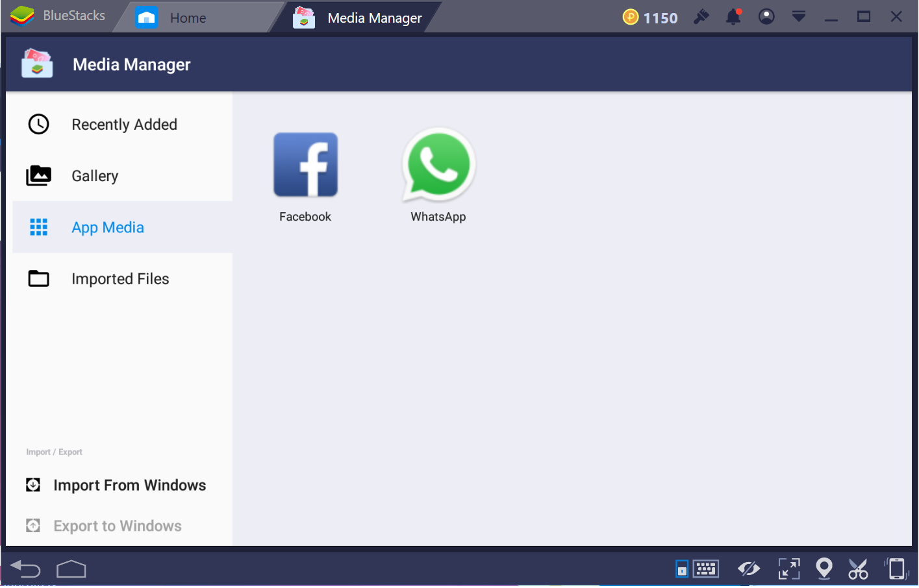
Task: Click the Import From Windows arrow icon
Action: [x=33, y=485]
